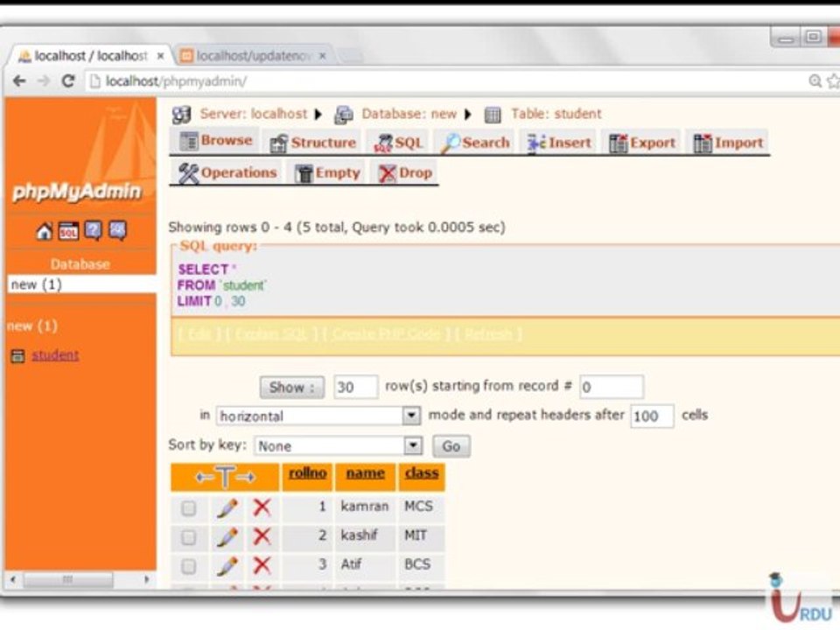Click the sidebar scrollbar right arrow
This screenshot has height=630, width=840.
point(146,579)
